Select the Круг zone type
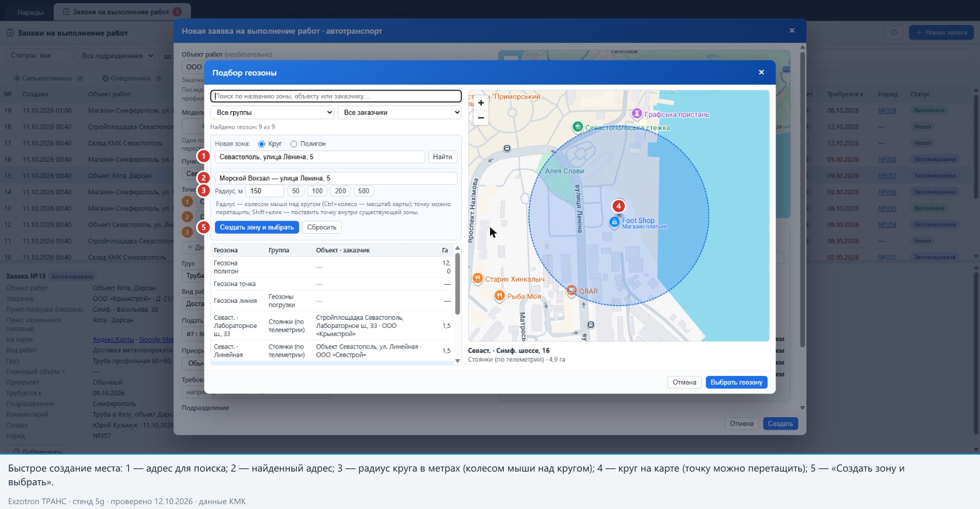This screenshot has width=980, height=509. coord(262,144)
